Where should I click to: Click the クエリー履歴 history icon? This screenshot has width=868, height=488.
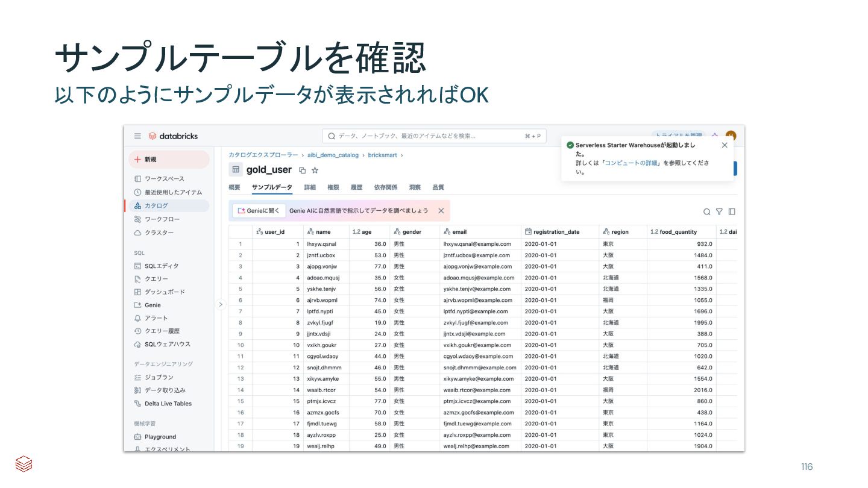[137, 331]
